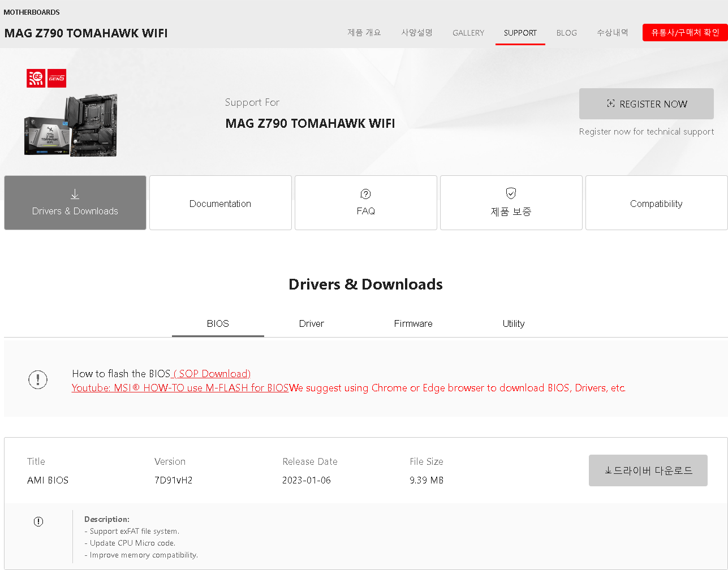Click the GEN5 badge icon
728x570 pixels.
pos(57,78)
